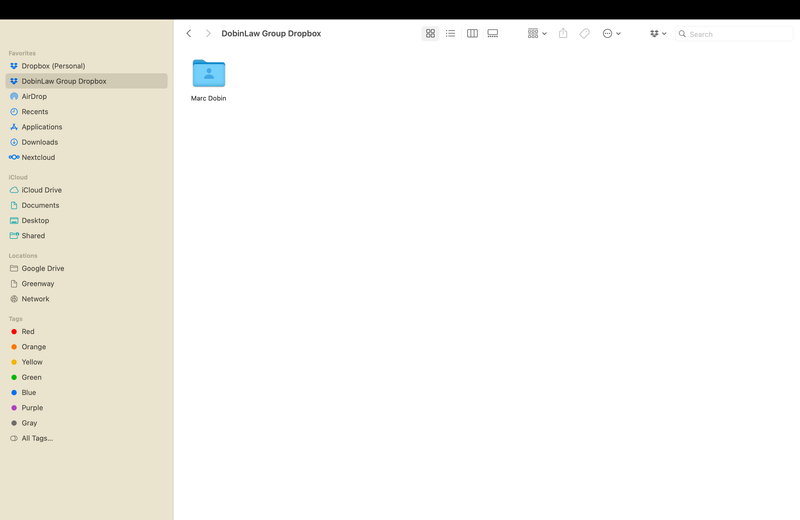This screenshot has width=800, height=520.
Task: Open Shared from the sidebar
Action: click(87, 236)
